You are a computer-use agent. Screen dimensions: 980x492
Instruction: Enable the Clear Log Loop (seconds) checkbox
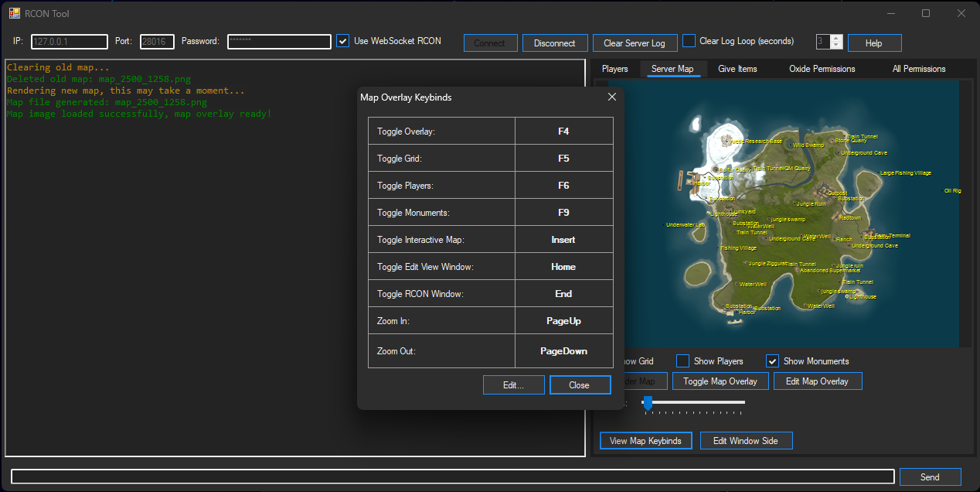689,41
